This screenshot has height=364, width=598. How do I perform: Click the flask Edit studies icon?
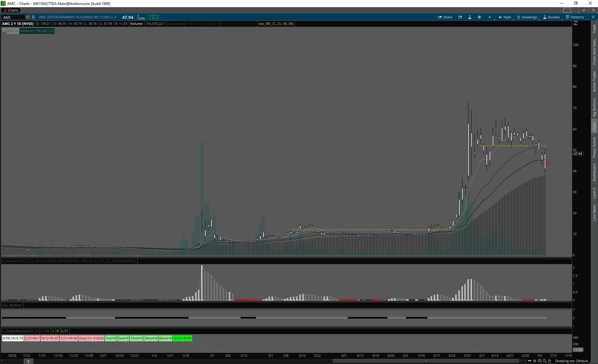[x=470, y=17]
